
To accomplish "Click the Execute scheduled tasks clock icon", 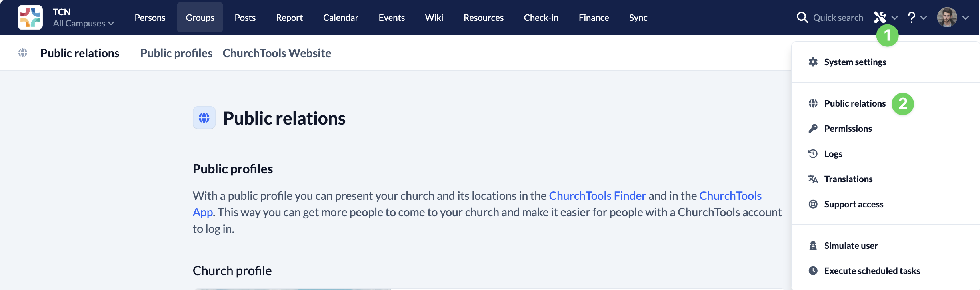I will click(x=813, y=271).
